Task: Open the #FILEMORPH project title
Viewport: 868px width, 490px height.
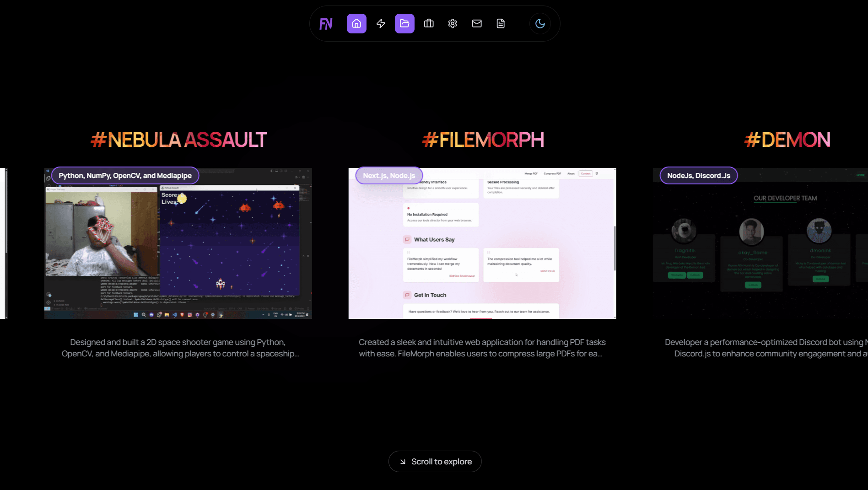Action: click(x=483, y=140)
